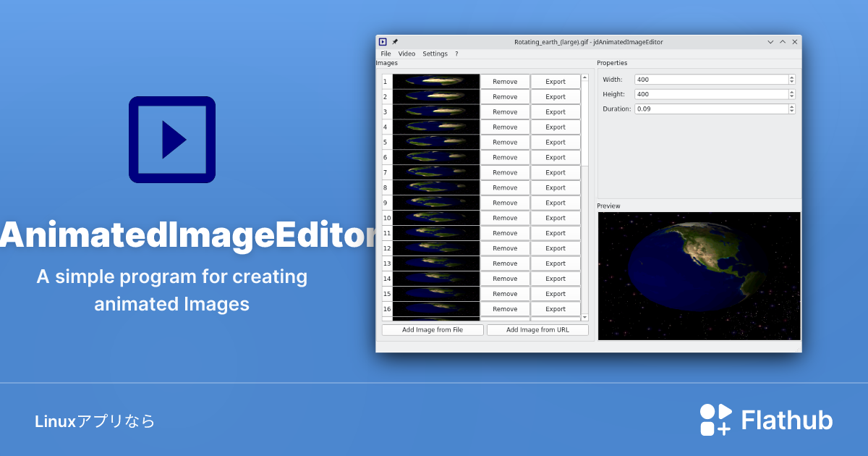Click the large play icon on the blue banner
The height and width of the screenshot is (456, 868).
click(x=171, y=139)
